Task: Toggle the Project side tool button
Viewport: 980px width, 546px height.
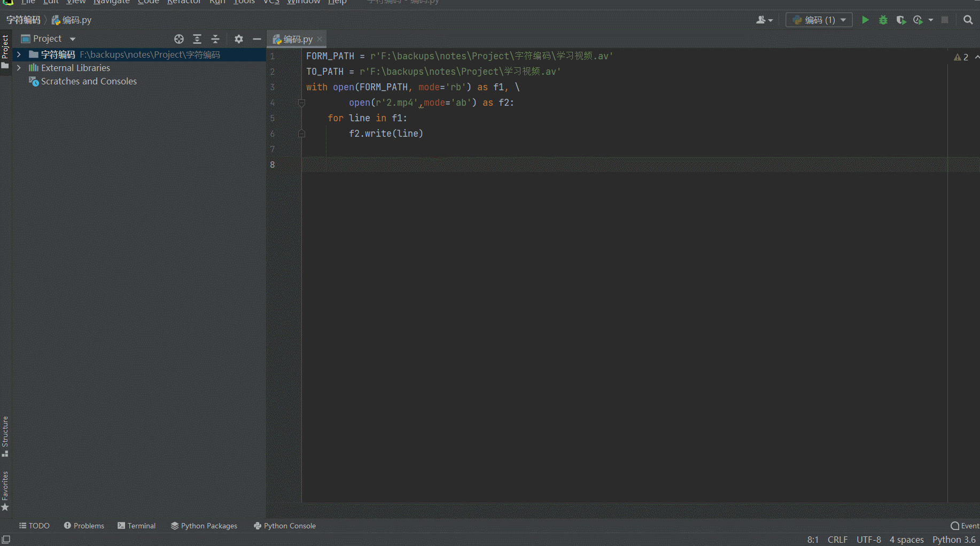Action: click(5, 52)
